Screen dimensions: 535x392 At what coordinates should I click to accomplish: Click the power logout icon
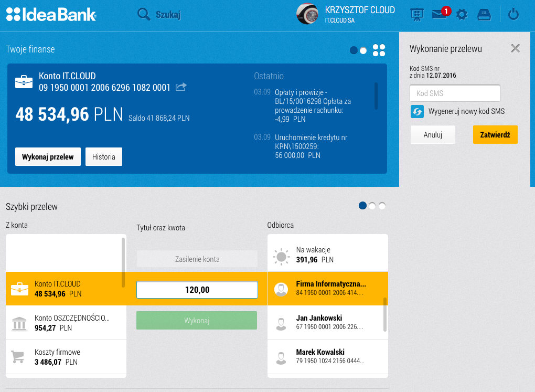pyautogui.click(x=513, y=14)
